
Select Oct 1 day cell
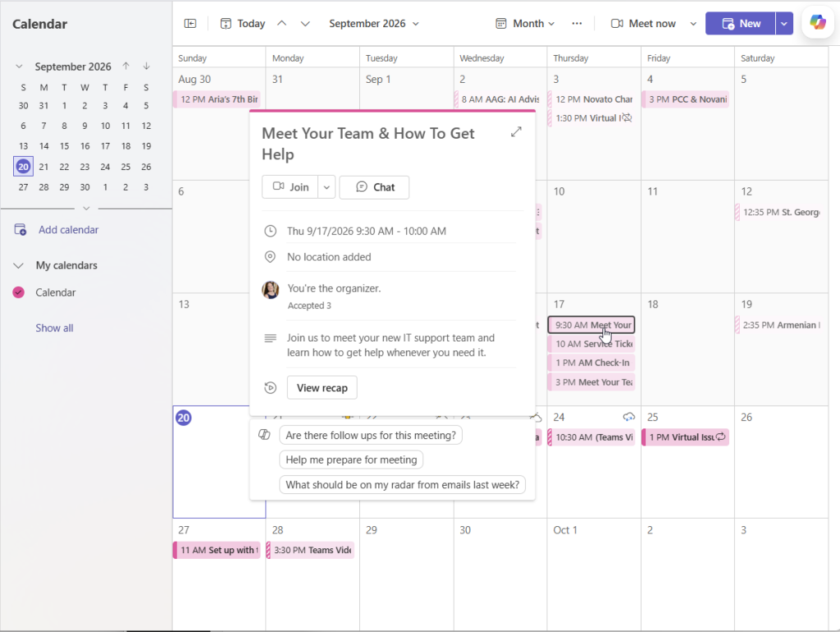(x=594, y=575)
